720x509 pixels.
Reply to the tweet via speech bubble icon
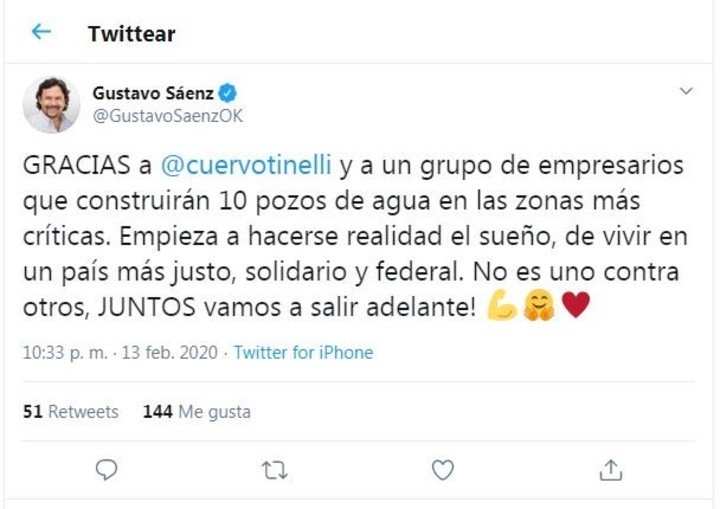click(x=106, y=469)
